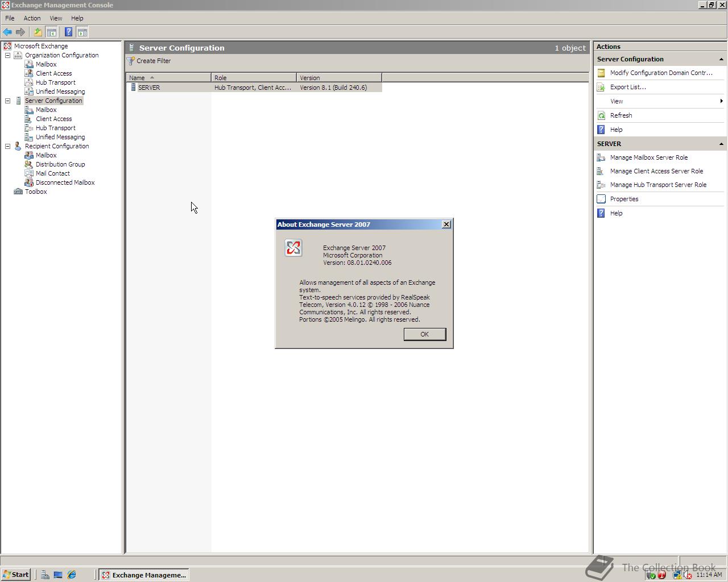Collapse the Recipient Configuration tree node
The width and height of the screenshot is (728, 582).
8,146
